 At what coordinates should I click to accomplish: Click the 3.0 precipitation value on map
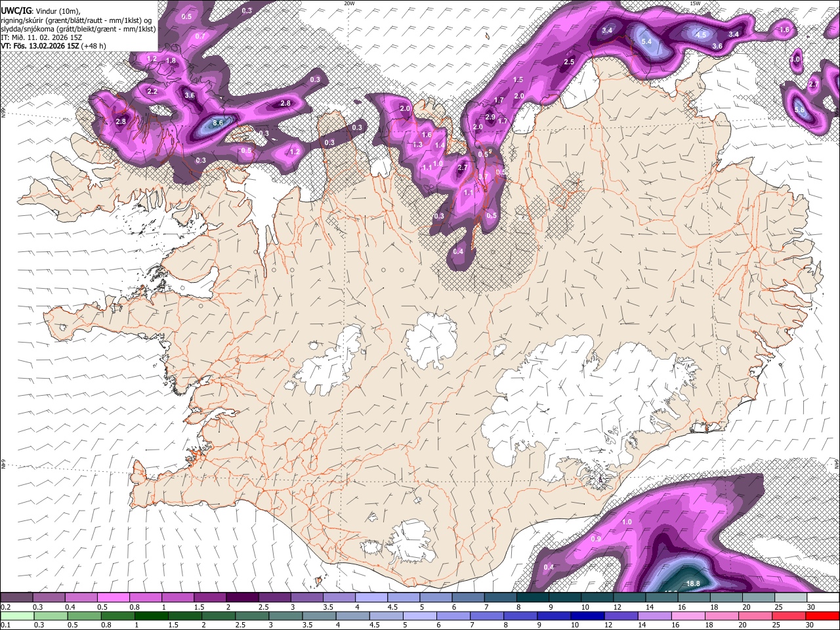coord(795,59)
